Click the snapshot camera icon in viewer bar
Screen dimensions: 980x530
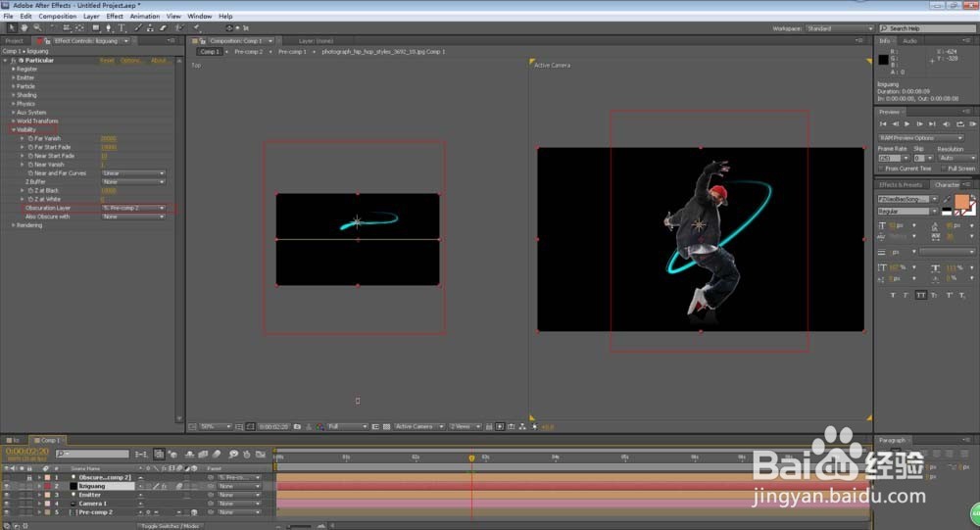click(298, 427)
